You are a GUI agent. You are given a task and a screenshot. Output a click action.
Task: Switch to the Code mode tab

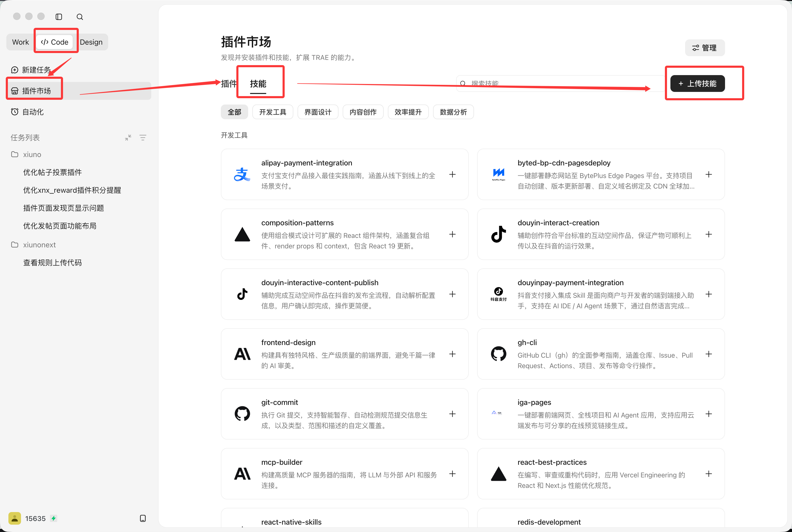55,42
